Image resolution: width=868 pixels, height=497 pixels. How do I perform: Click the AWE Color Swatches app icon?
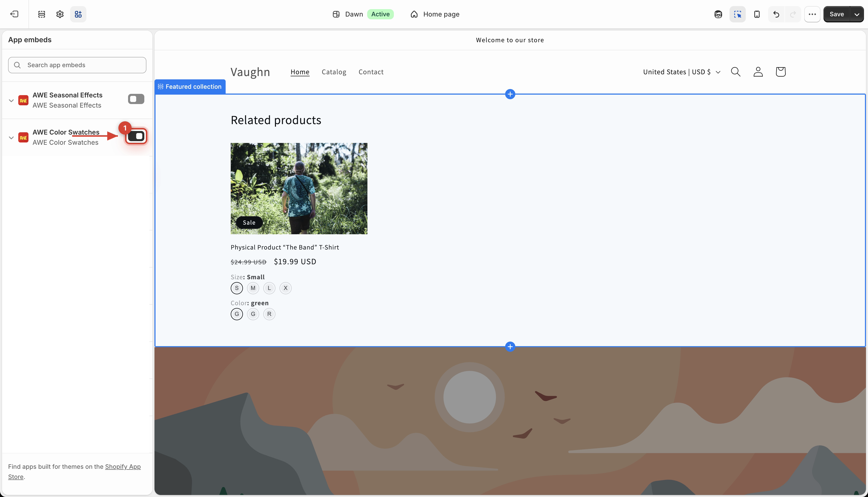23,138
